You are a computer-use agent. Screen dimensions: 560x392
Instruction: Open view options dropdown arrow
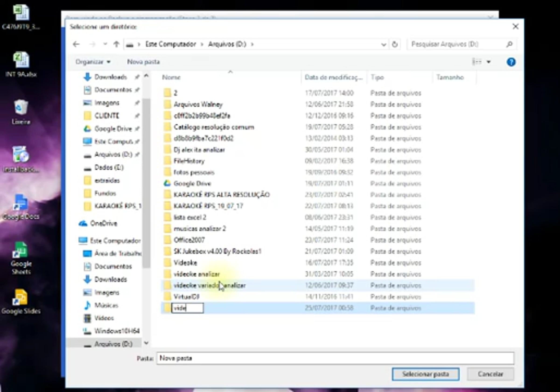click(x=489, y=62)
